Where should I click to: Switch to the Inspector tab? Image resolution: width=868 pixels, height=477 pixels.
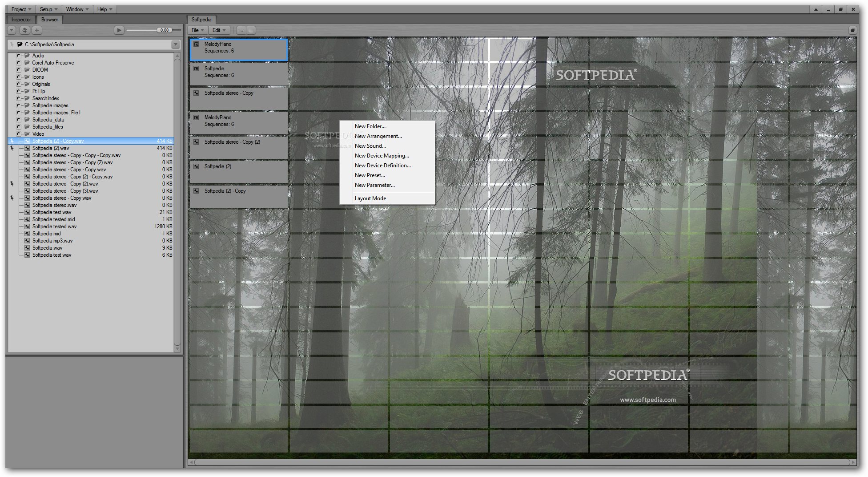tap(21, 20)
